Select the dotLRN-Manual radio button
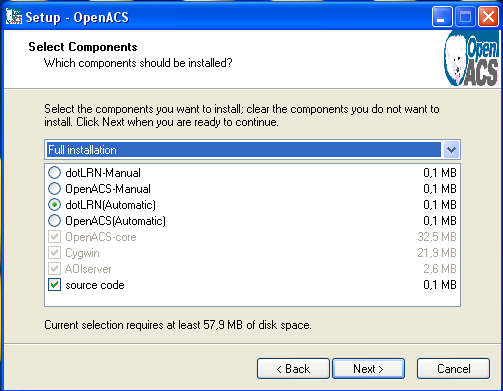503x391 pixels. pos(54,173)
